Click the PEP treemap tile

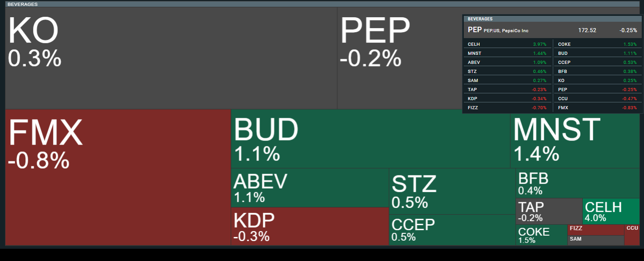(x=400, y=58)
